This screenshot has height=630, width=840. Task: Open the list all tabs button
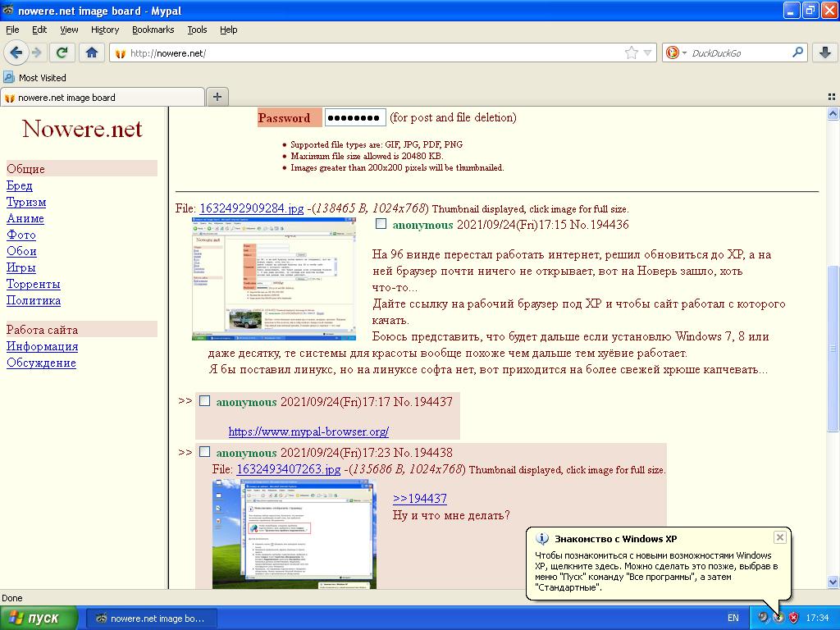832,97
